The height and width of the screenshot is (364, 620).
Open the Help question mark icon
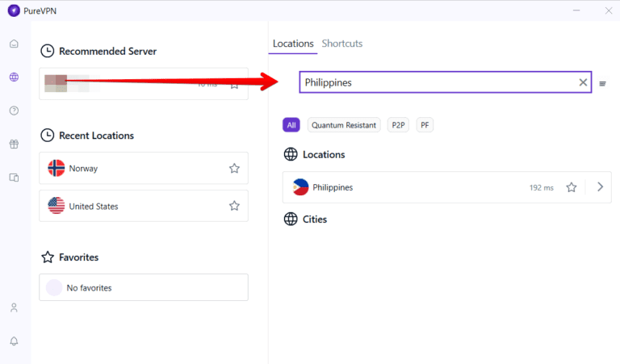tap(14, 111)
